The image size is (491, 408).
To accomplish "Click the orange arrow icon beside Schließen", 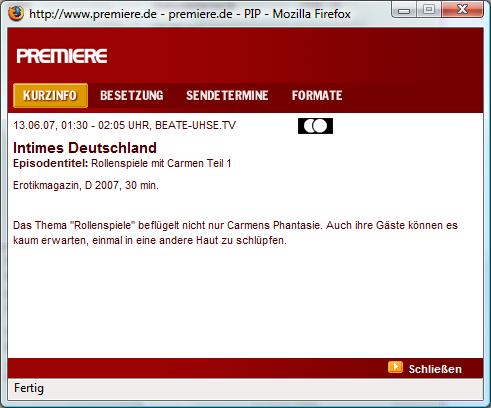I will click(395, 367).
